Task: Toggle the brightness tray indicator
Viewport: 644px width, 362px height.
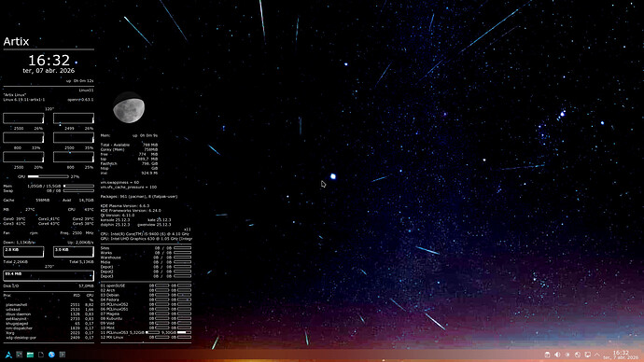Action: point(567,355)
